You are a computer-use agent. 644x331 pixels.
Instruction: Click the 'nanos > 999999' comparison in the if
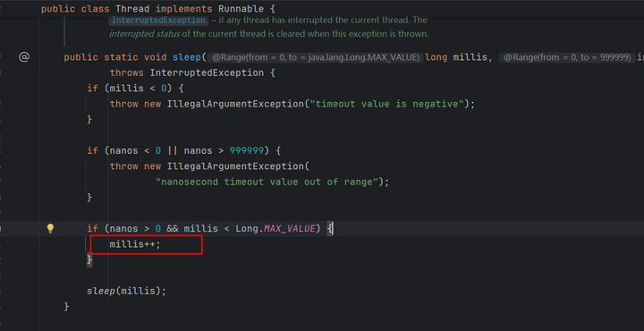pos(224,150)
